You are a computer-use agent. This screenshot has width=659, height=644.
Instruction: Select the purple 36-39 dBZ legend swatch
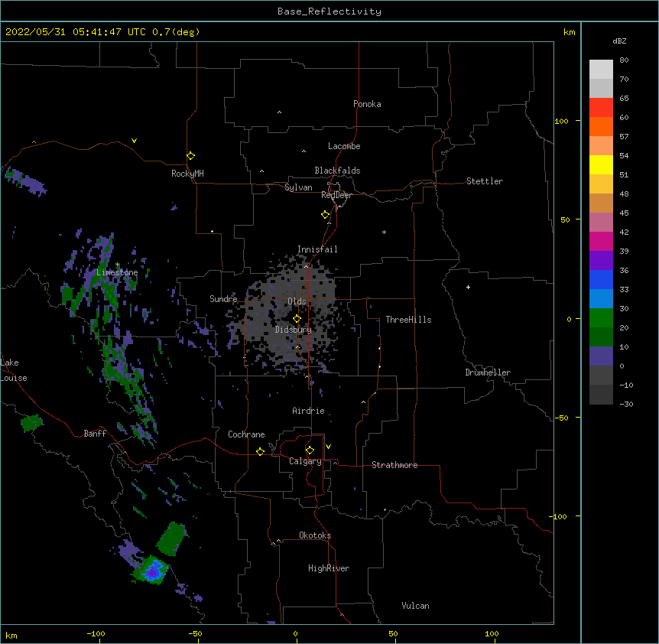601,260
